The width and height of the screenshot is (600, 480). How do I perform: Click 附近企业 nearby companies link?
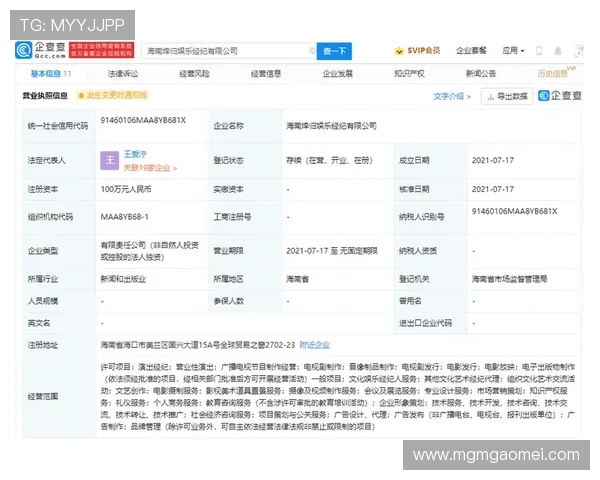tap(315, 345)
